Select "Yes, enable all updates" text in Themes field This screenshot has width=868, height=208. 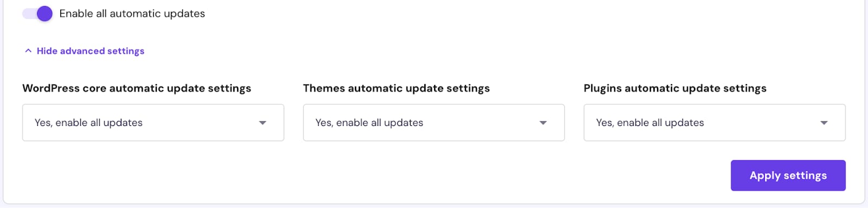click(369, 123)
